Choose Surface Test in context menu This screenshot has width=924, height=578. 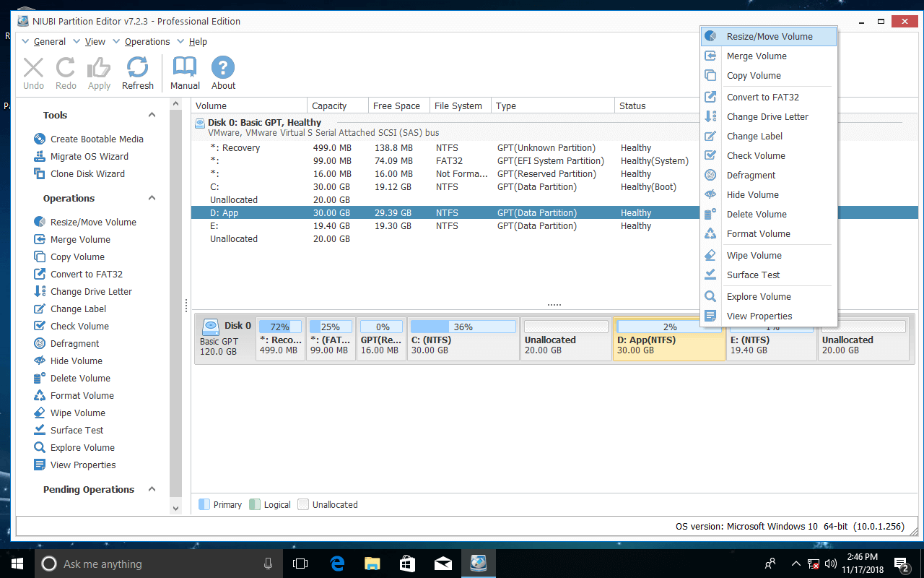(769, 275)
